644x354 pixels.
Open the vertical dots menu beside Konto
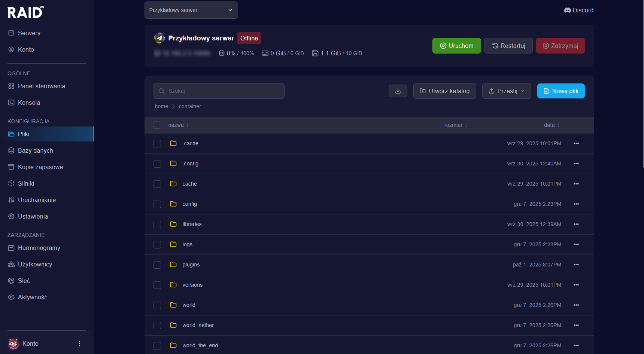pyautogui.click(x=79, y=344)
